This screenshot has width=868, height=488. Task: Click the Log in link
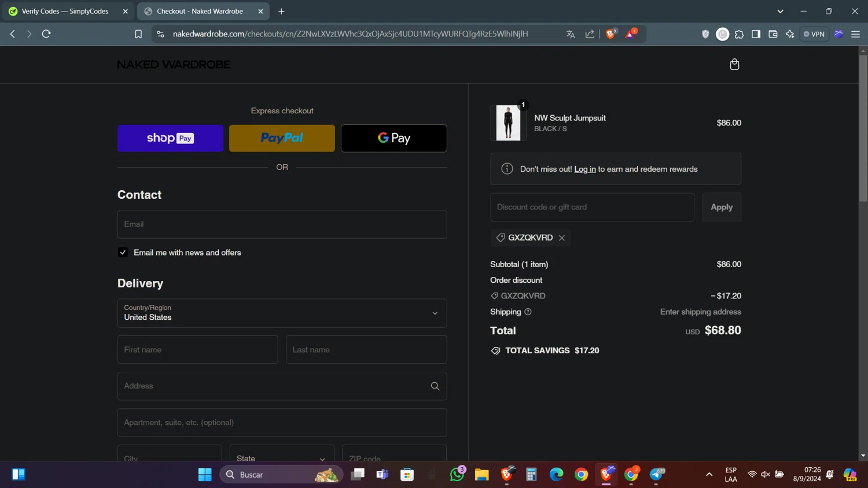coord(584,169)
